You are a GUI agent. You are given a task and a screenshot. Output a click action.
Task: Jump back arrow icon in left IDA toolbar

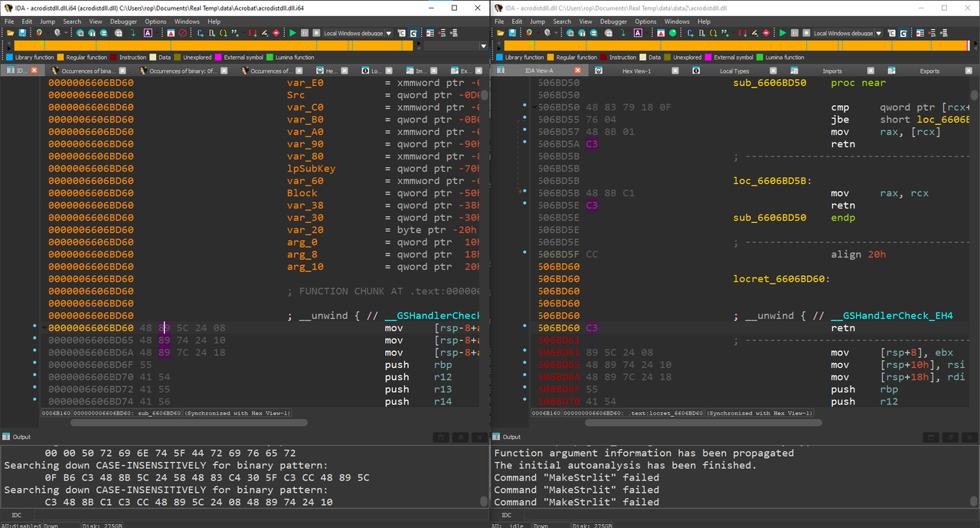tap(38, 33)
